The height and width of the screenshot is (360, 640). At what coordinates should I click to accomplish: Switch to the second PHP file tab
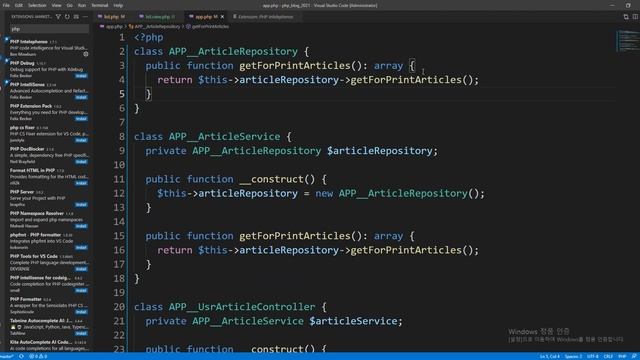click(x=157, y=17)
